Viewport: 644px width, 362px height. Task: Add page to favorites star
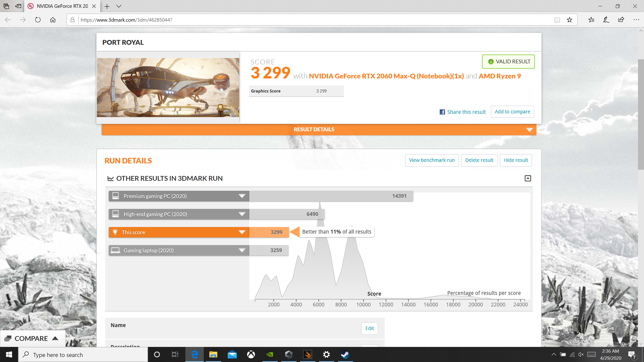click(x=570, y=20)
